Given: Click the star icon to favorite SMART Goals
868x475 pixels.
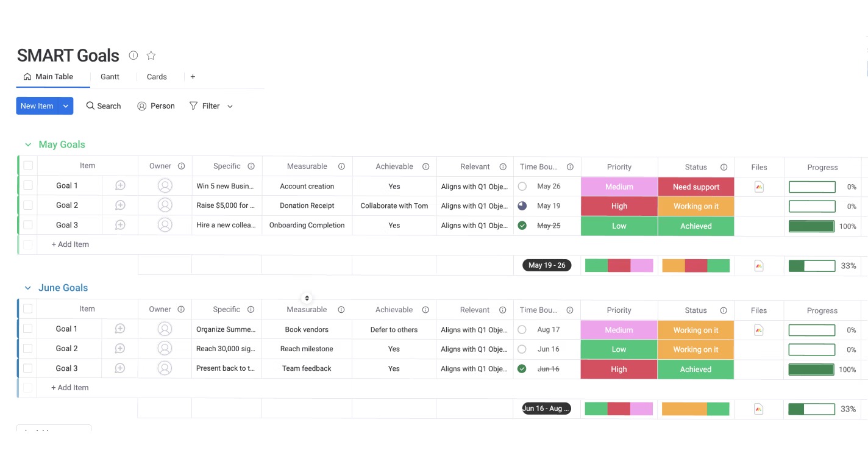Looking at the screenshot, I should [x=151, y=55].
